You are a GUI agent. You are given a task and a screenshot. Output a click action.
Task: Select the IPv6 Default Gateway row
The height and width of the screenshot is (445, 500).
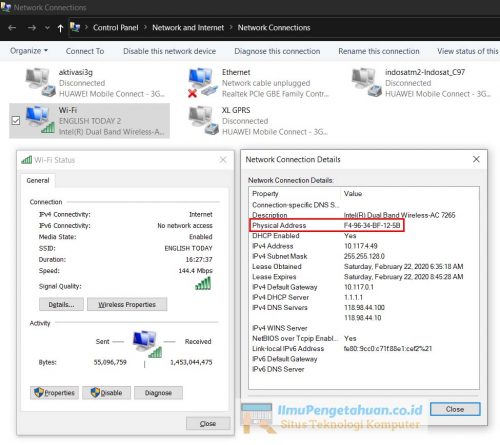pos(364,359)
